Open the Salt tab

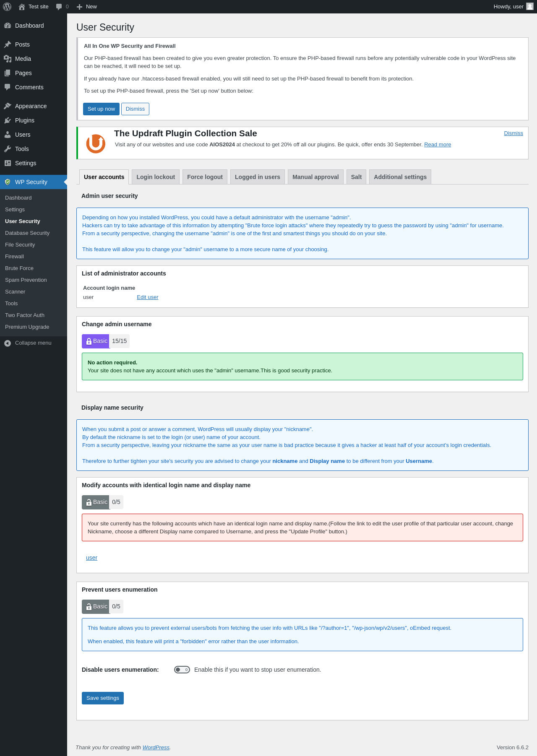coord(356,177)
